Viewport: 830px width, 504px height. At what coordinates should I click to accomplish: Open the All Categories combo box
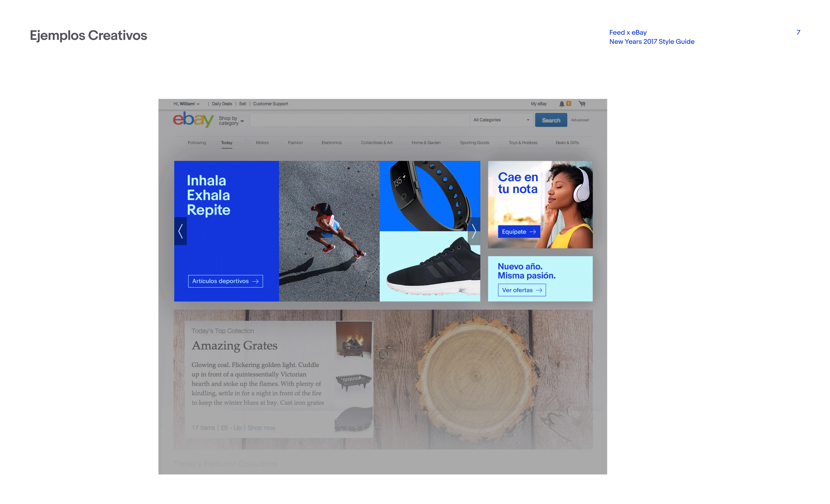click(501, 120)
